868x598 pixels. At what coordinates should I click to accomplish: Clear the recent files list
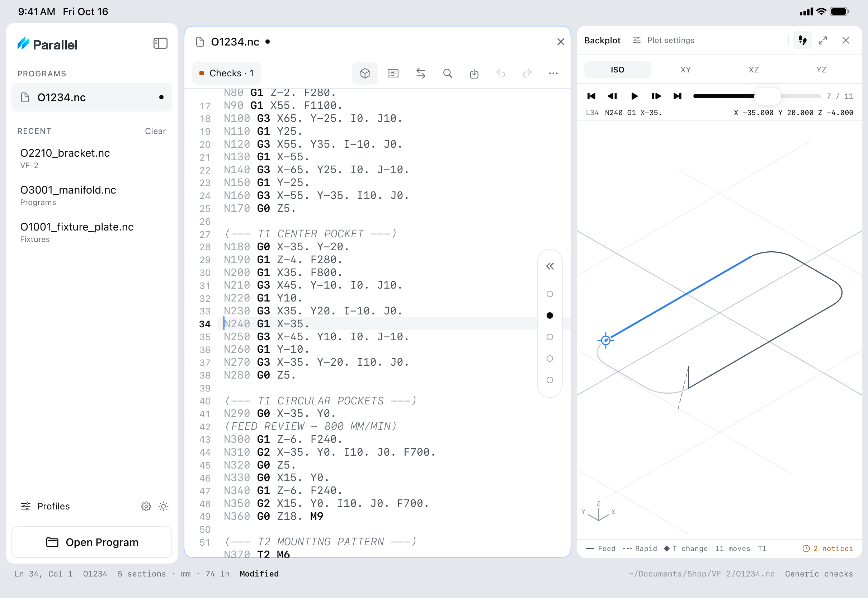[155, 131]
